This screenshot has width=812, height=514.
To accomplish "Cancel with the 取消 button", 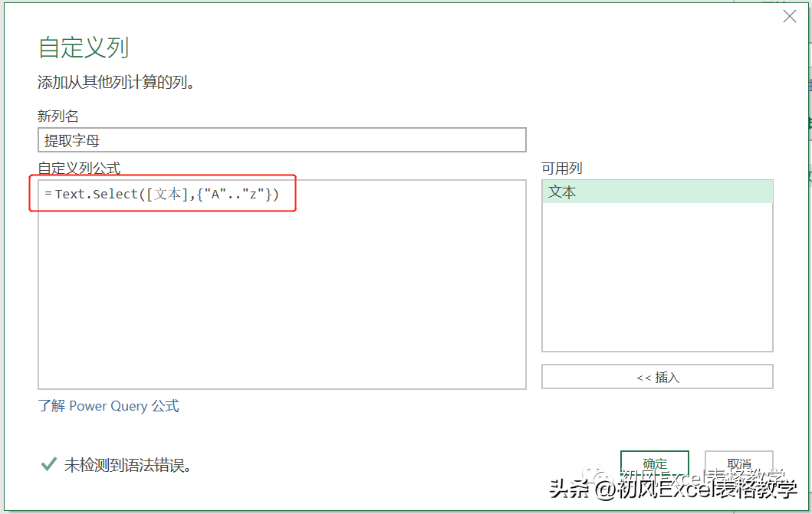I will coord(738,464).
